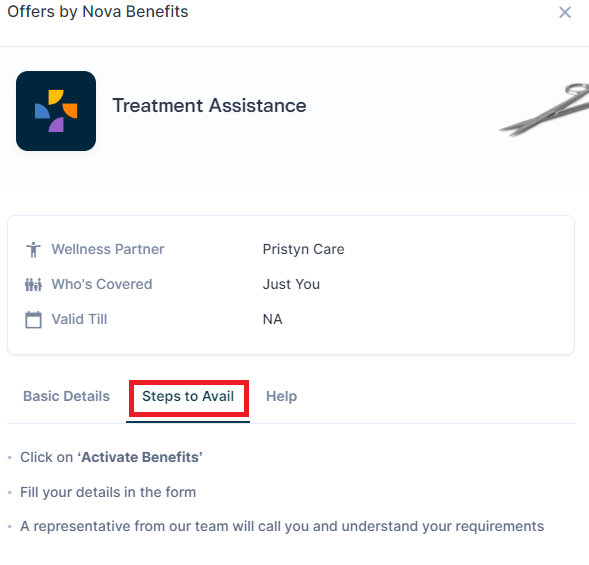Click the NA validity value

point(272,319)
